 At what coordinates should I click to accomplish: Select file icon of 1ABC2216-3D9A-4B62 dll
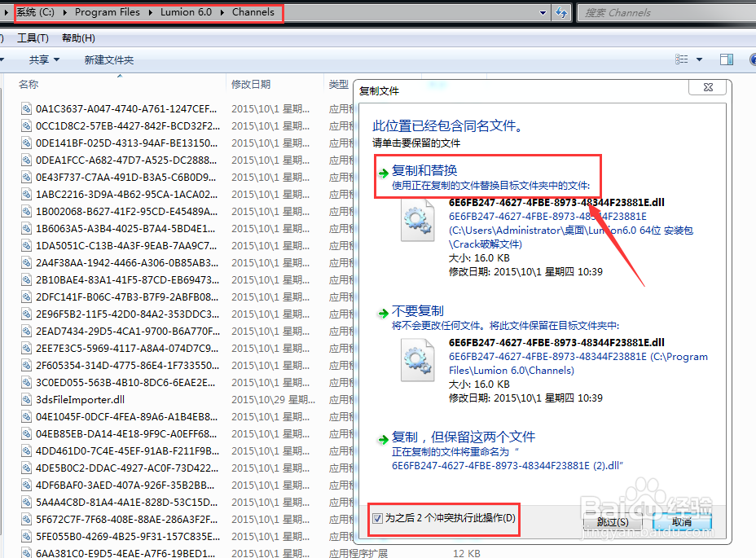[x=27, y=195]
